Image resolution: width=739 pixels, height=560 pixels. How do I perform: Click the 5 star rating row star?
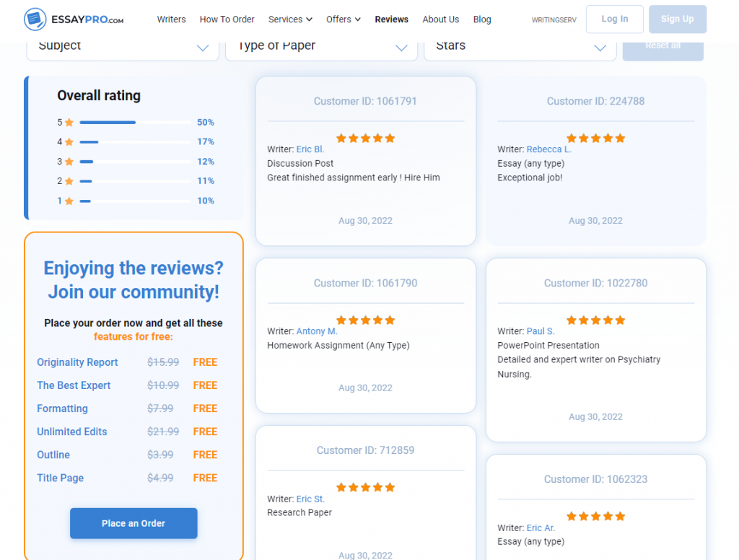(x=69, y=123)
